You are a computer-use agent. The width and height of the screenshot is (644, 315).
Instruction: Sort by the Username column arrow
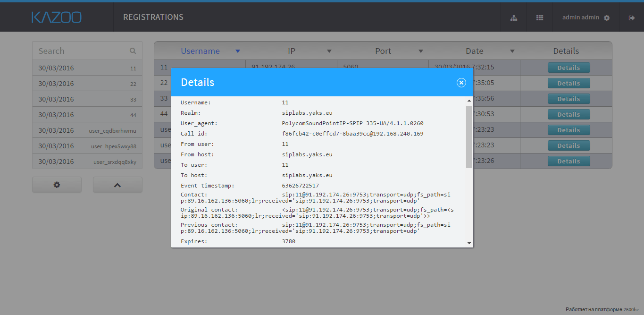coord(238,51)
